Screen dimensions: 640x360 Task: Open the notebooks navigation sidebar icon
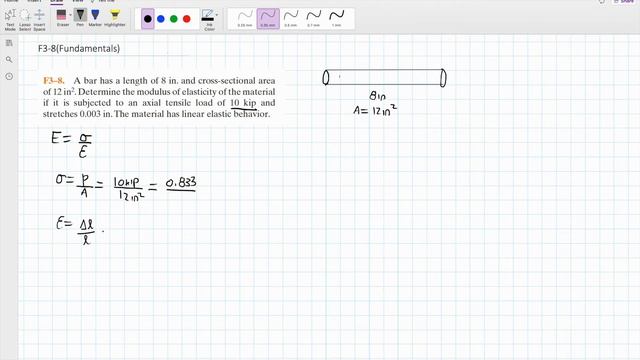(9, 43)
